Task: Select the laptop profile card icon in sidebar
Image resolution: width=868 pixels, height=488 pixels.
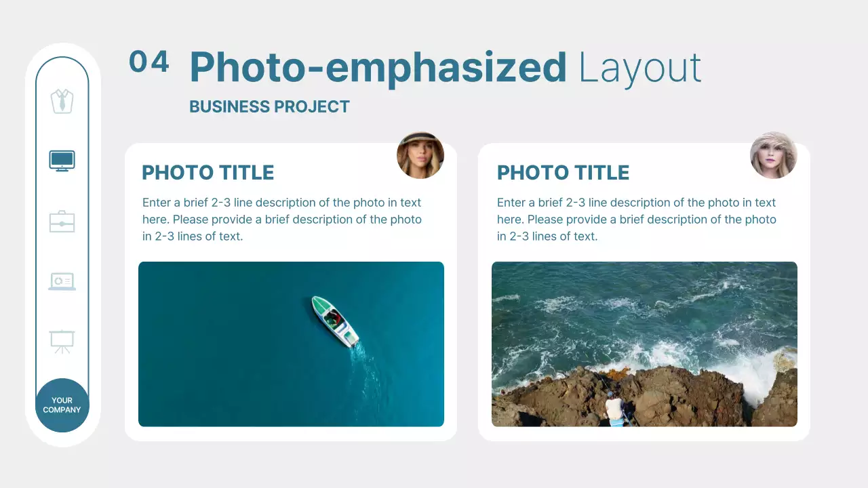Action: [62, 281]
